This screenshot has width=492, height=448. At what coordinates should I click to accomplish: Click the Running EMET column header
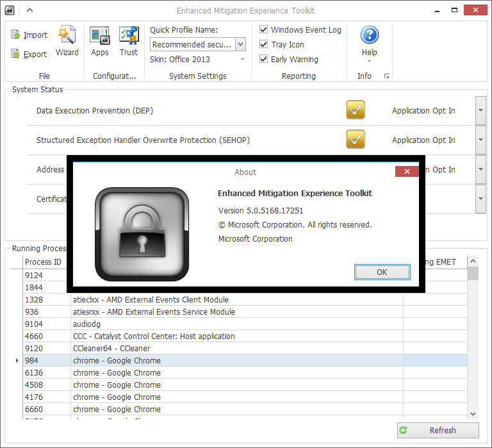(446, 262)
